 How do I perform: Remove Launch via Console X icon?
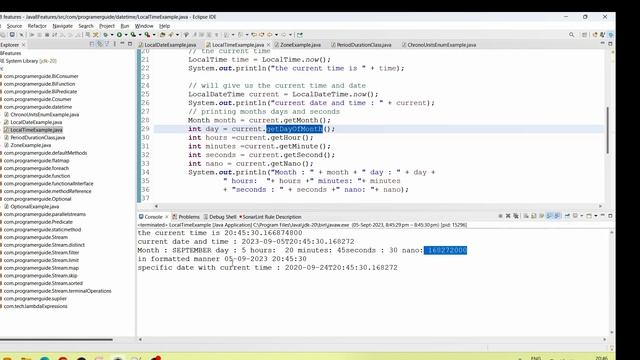[x=508, y=216]
